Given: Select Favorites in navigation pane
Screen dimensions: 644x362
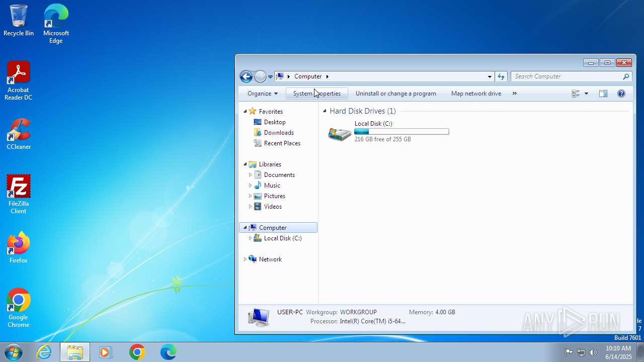Looking at the screenshot, I should pyautogui.click(x=271, y=112).
